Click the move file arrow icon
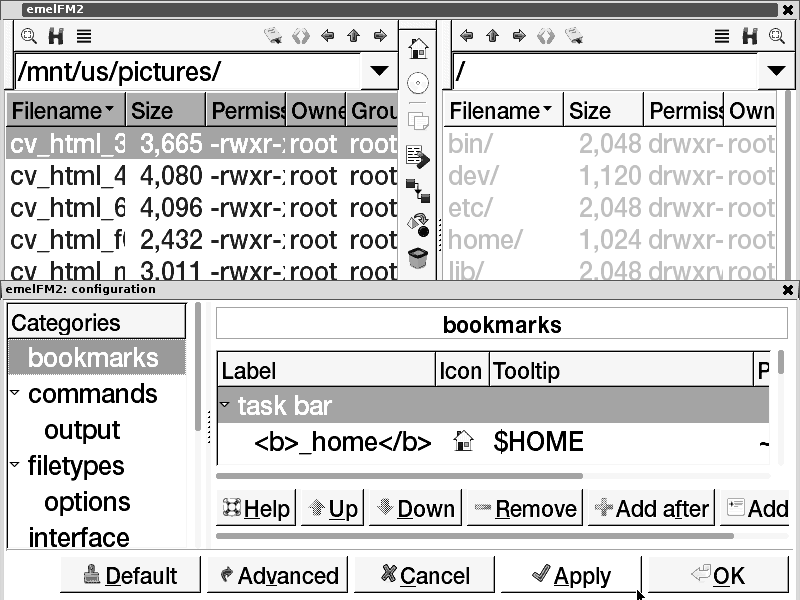The height and width of the screenshot is (600, 800). (418, 157)
